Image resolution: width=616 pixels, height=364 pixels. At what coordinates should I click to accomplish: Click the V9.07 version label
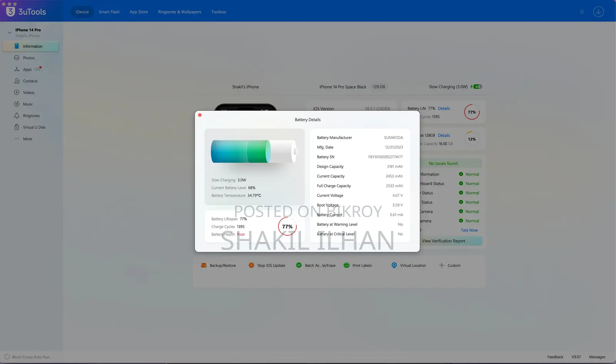tap(576, 357)
